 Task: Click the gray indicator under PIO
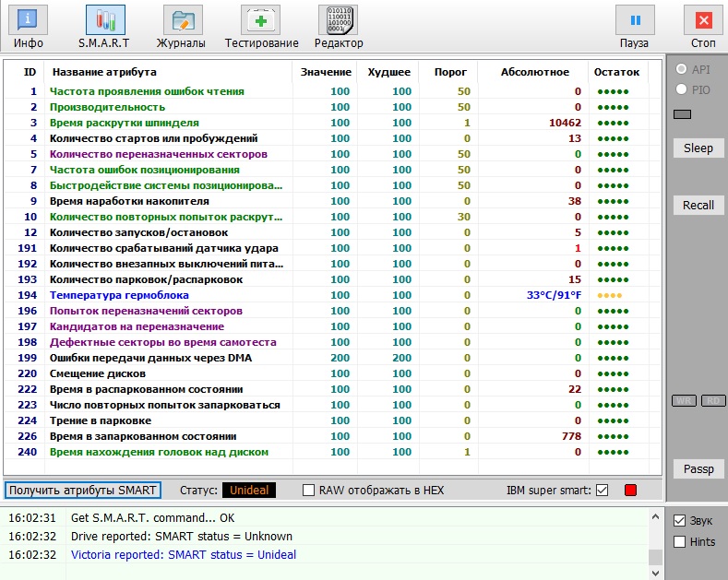[682, 114]
